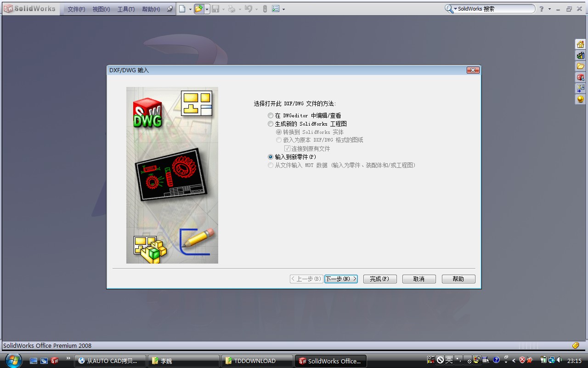This screenshot has height=368, width=588.
Task: Close the DXF/DWG 输入 dialog
Action: [473, 70]
